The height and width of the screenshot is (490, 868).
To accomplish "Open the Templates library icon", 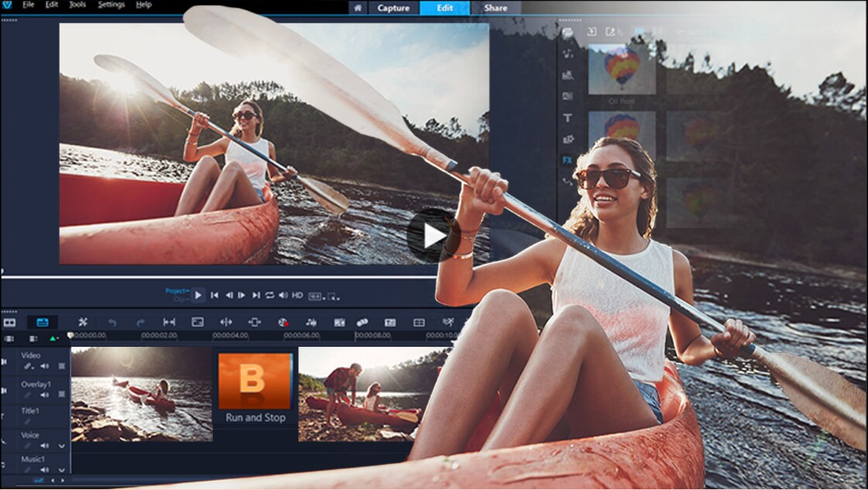I will pos(568,75).
